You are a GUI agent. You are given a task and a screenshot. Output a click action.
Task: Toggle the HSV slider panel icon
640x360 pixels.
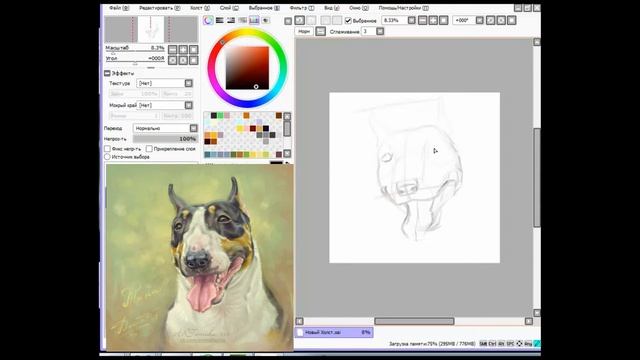click(231, 20)
